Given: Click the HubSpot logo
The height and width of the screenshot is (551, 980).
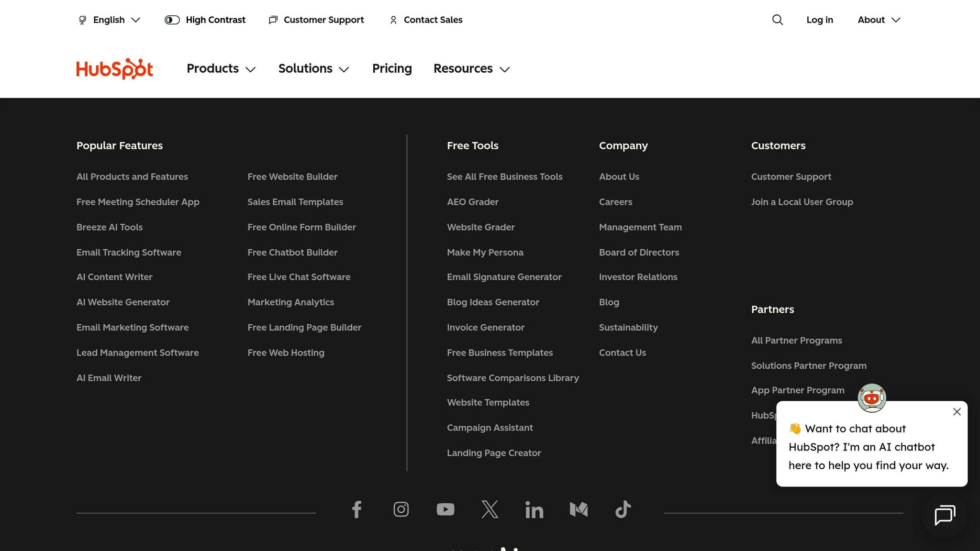Looking at the screenshot, I should coord(114,69).
